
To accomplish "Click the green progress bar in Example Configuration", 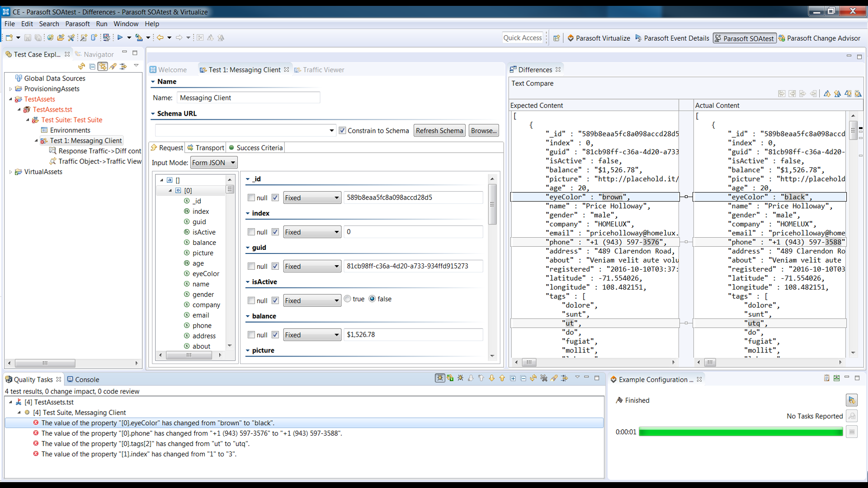I will pyautogui.click(x=739, y=432).
